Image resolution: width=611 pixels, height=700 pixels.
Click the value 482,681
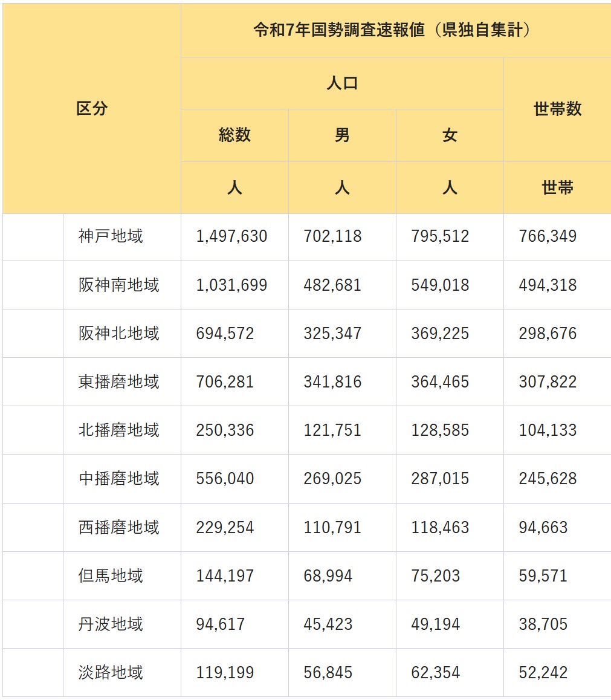332,285
